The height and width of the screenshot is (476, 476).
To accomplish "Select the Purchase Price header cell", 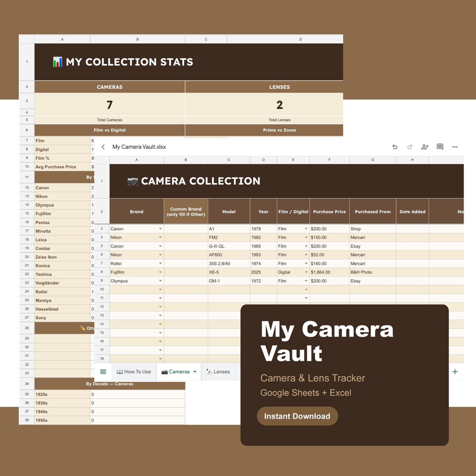I will (x=329, y=212).
